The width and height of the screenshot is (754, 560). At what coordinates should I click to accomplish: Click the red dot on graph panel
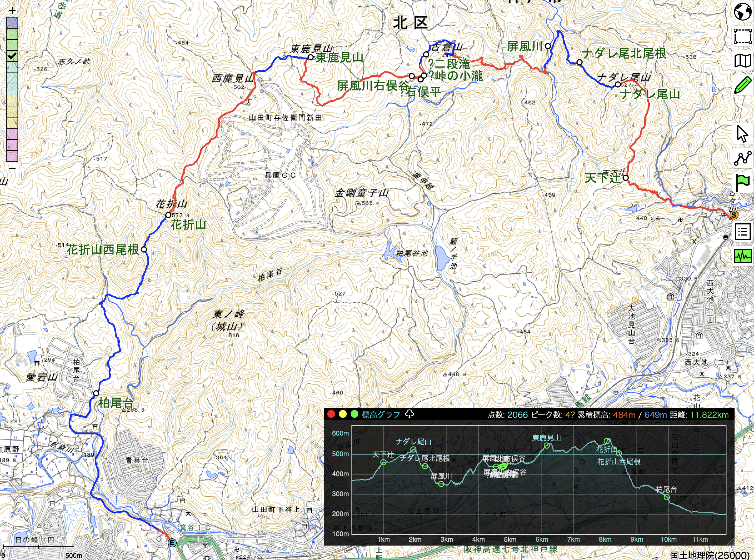(331, 414)
